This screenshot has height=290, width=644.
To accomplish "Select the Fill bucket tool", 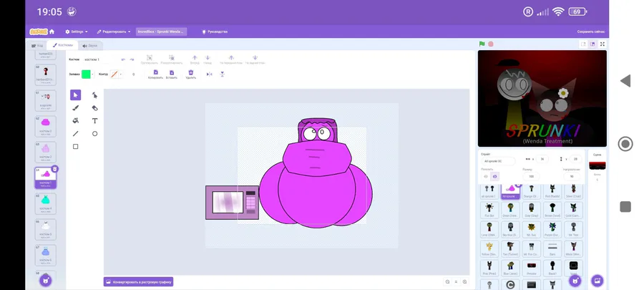I will point(76,121).
